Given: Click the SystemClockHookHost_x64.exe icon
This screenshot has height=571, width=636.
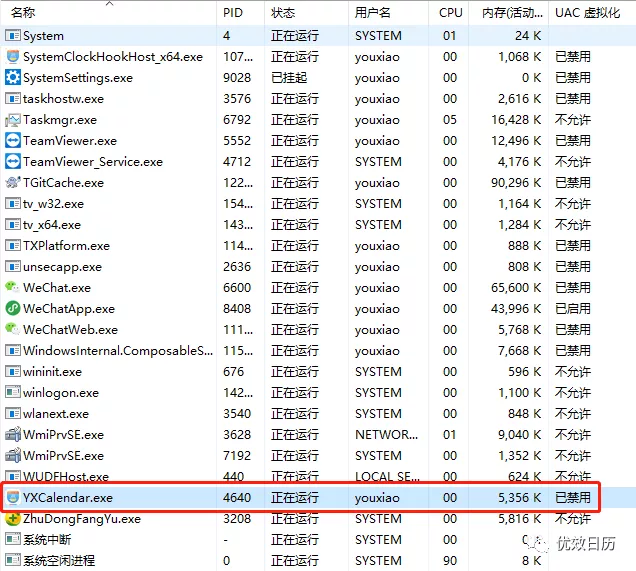Looking at the screenshot, I should click(x=13, y=57).
